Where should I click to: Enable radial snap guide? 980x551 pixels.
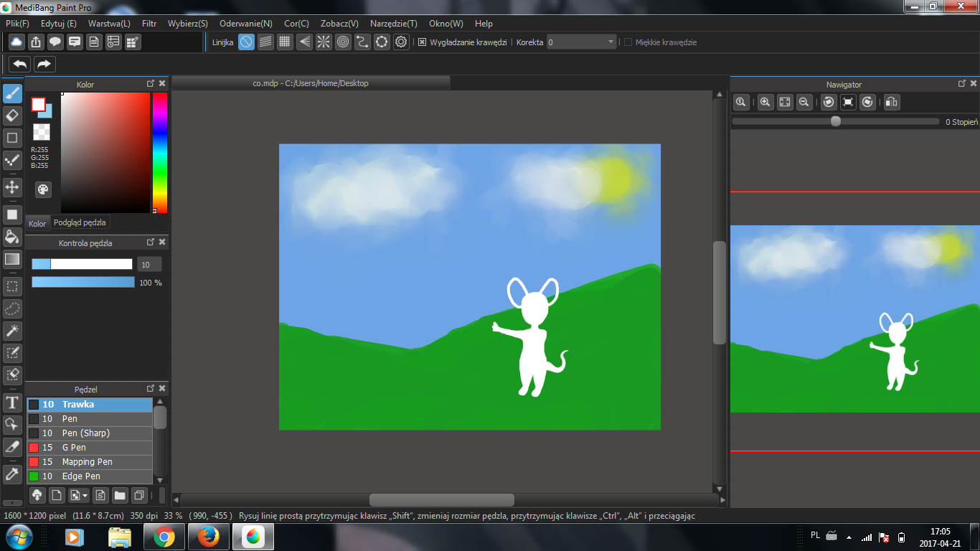click(x=324, y=42)
